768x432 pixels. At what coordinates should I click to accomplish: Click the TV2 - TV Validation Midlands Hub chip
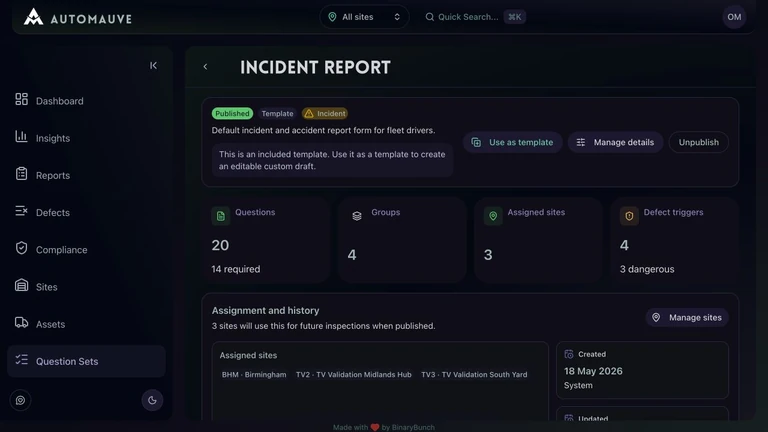pyautogui.click(x=354, y=375)
